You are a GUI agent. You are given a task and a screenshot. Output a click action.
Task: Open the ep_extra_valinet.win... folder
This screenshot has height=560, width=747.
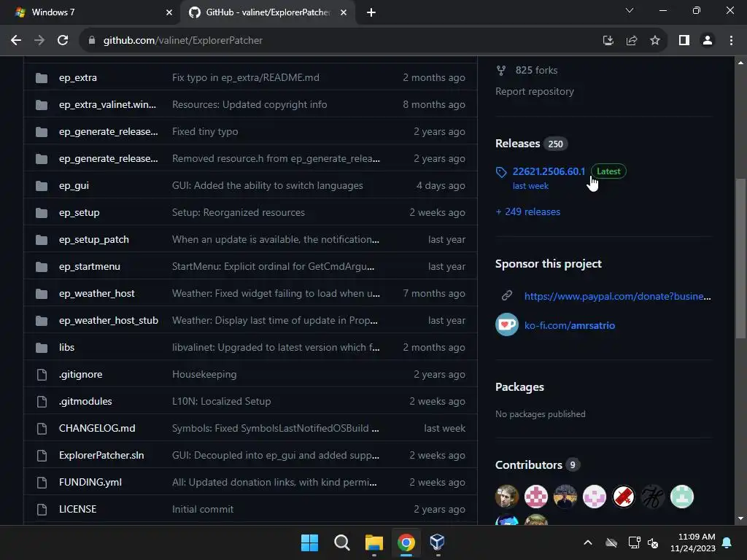click(x=108, y=105)
